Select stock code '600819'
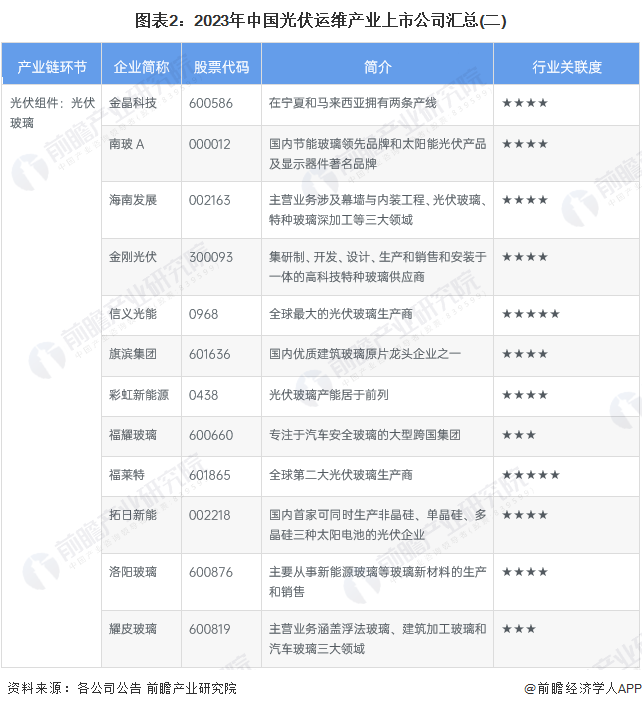Viewport: 642px width, 709px height. [x=209, y=629]
